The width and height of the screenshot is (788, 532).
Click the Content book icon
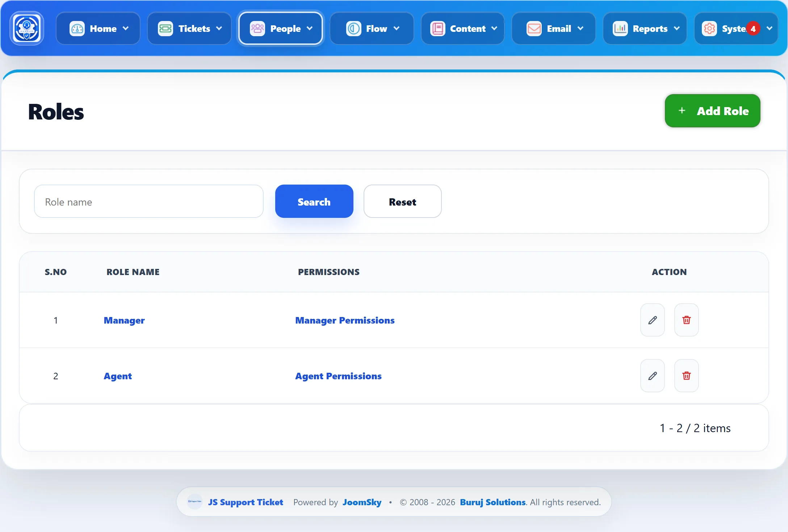coord(437,28)
